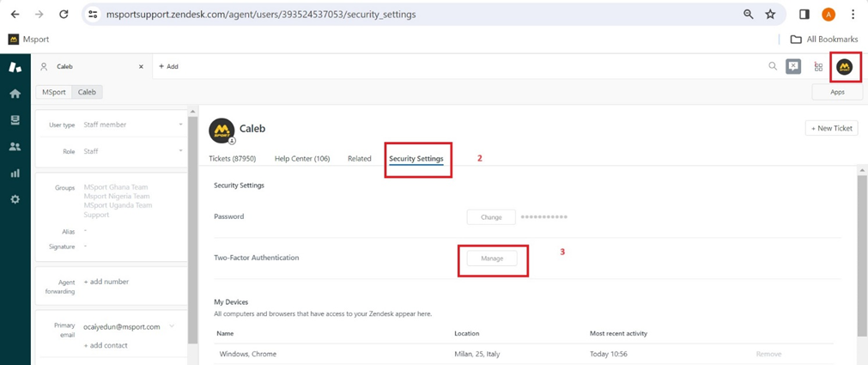The width and height of the screenshot is (868, 365).
Task: Open Views in Zendesk sidebar
Action: pos(15,120)
